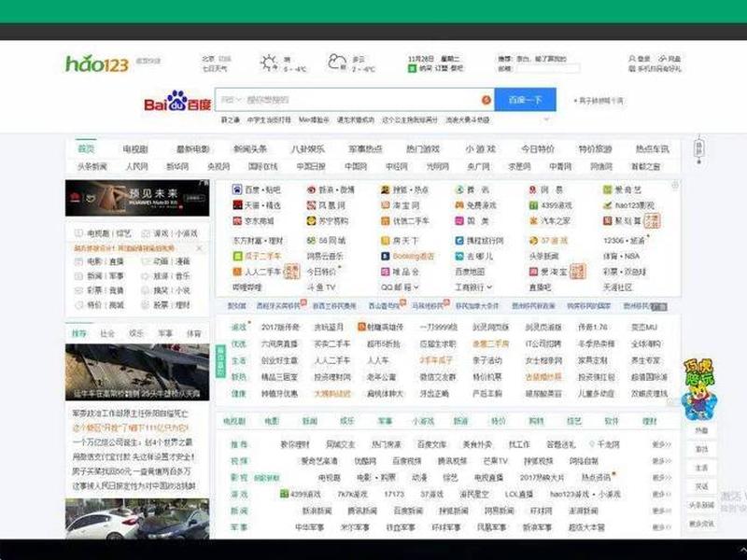
Task: Open the 搜狐·热点 site icon
Action: [385, 189]
